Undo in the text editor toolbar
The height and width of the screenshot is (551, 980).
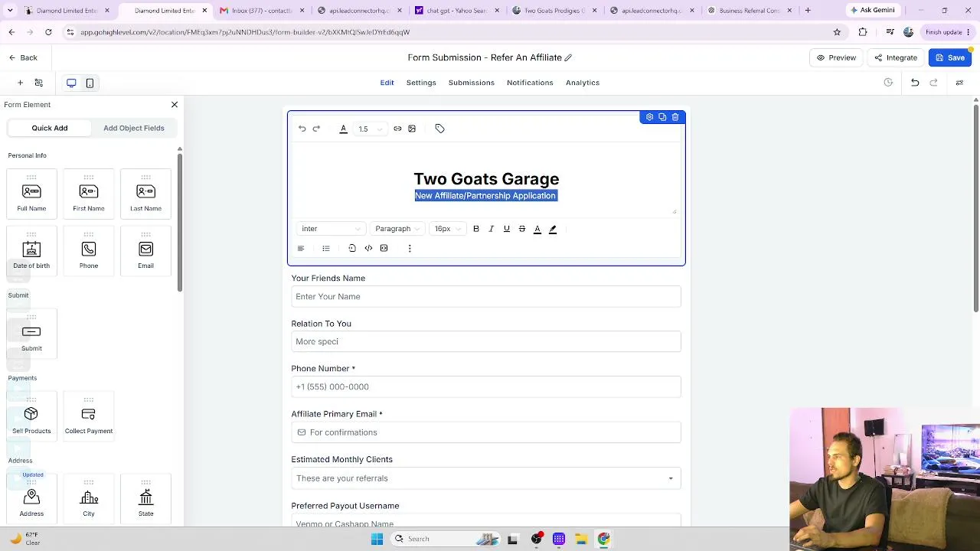[302, 129]
